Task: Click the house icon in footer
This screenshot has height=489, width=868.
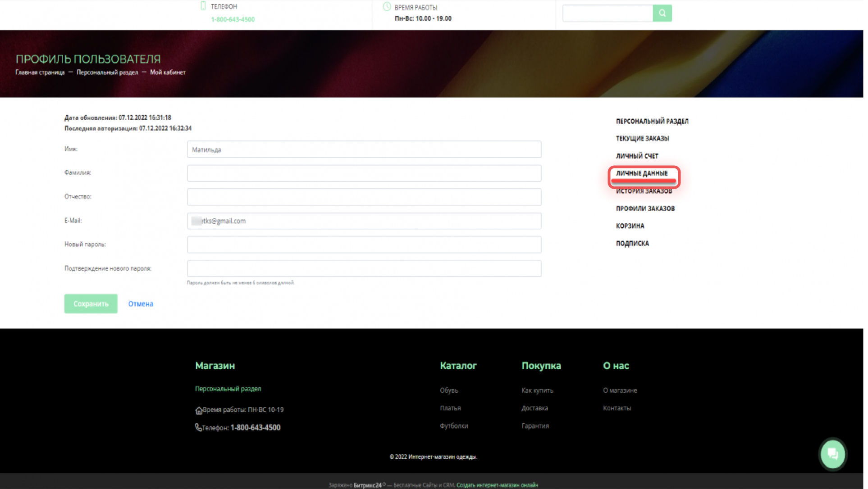Action: 199,411
